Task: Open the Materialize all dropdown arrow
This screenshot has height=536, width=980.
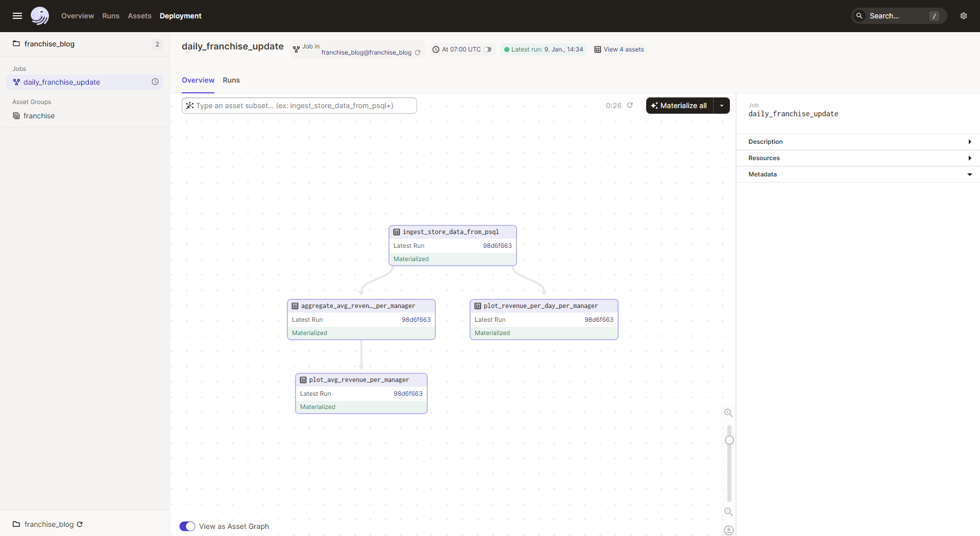Action: pos(722,106)
